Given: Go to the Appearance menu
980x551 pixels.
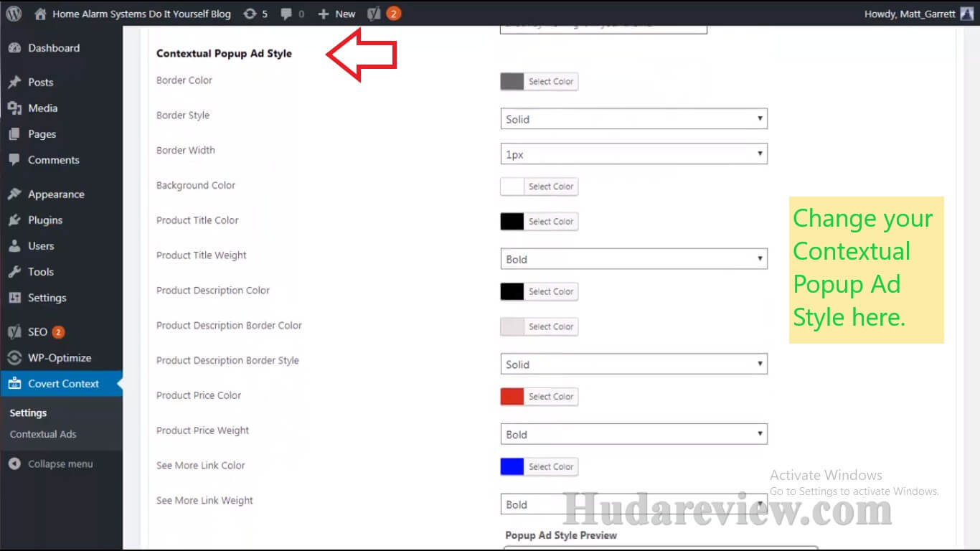Looking at the screenshot, I should tap(61, 194).
